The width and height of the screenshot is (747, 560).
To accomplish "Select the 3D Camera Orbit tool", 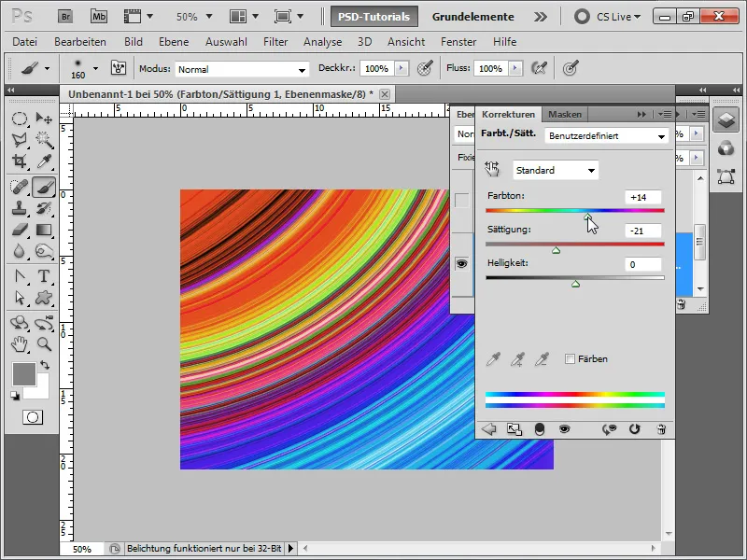I will [x=44, y=323].
